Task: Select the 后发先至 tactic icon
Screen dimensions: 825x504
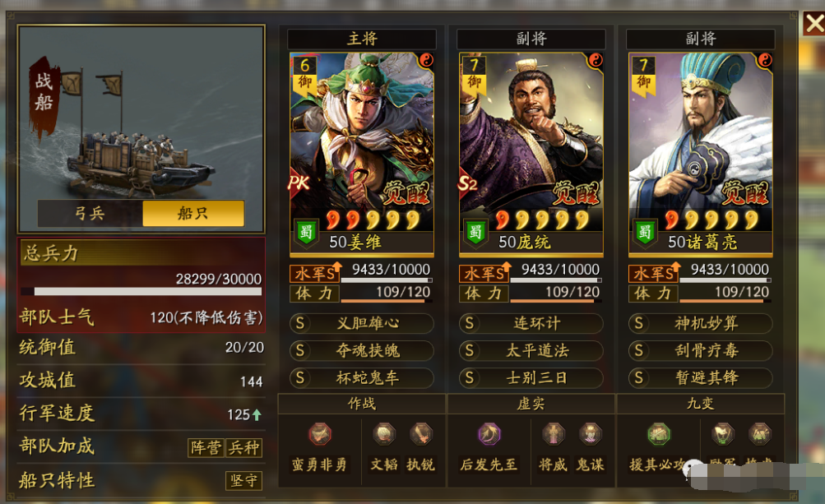Action: pyautogui.click(x=489, y=435)
